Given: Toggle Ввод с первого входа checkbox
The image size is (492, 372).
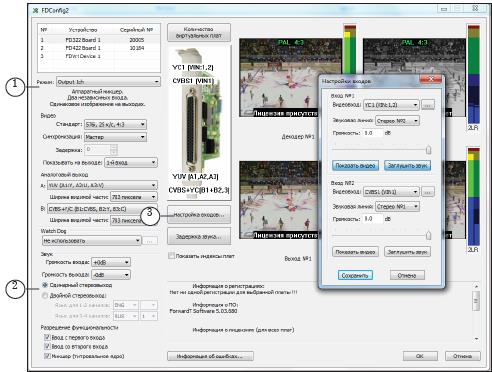Looking at the screenshot, I should tap(47, 337).
